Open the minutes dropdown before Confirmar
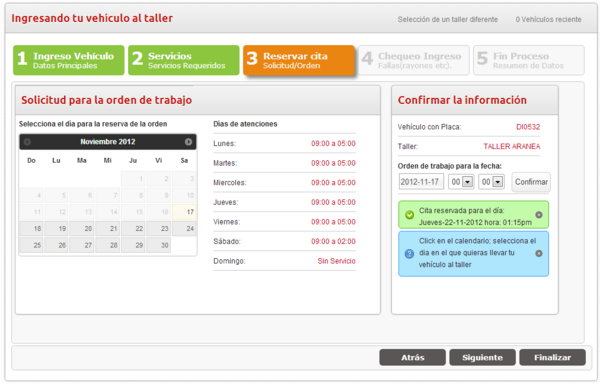This screenshot has height=384, width=600. coord(491,182)
